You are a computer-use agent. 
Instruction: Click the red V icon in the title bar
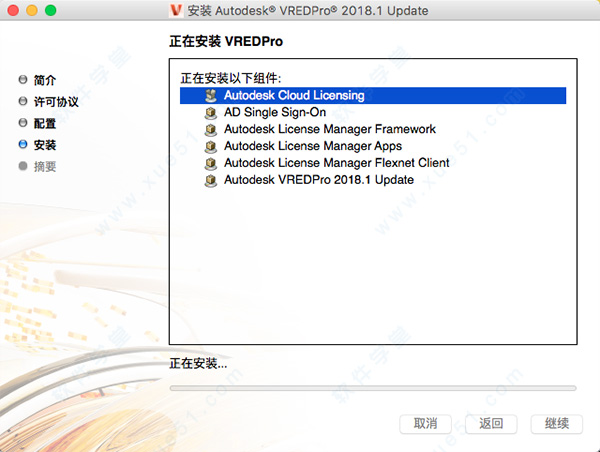click(176, 10)
